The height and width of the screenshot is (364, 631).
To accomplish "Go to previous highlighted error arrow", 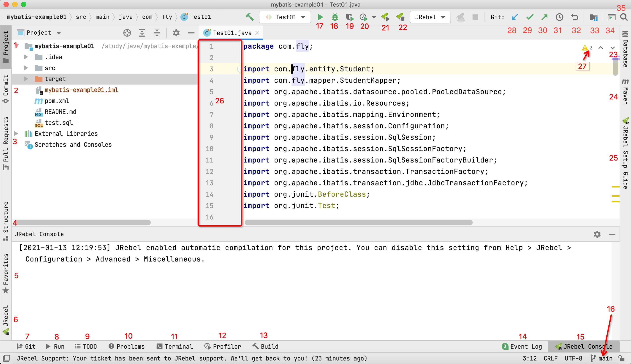I will point(601,48).
